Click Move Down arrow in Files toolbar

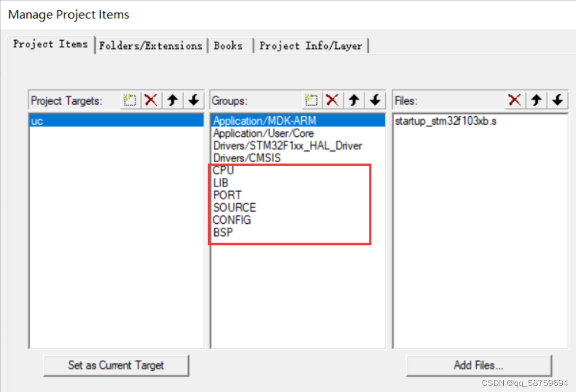pyautogui.click(x=557, y=100)
